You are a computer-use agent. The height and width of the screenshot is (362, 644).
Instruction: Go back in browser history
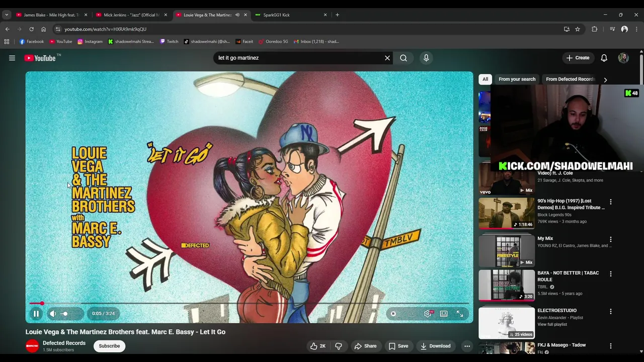click(x=8, y=29)
